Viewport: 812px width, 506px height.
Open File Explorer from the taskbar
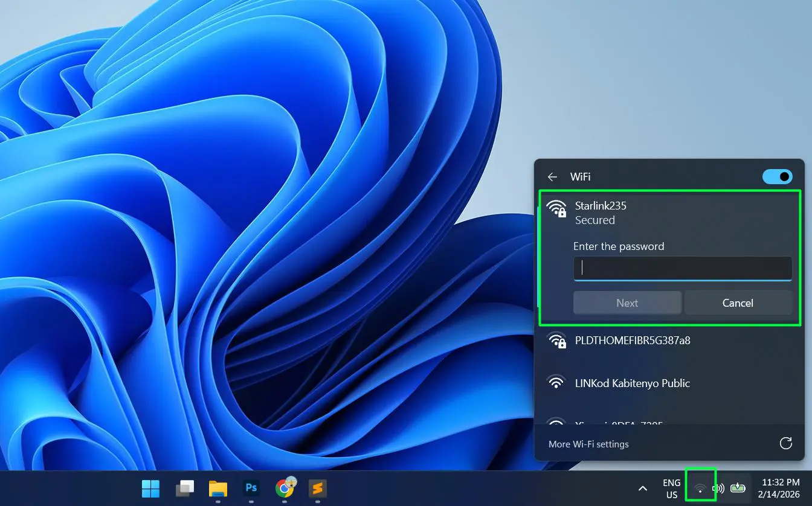coord(217,488)
